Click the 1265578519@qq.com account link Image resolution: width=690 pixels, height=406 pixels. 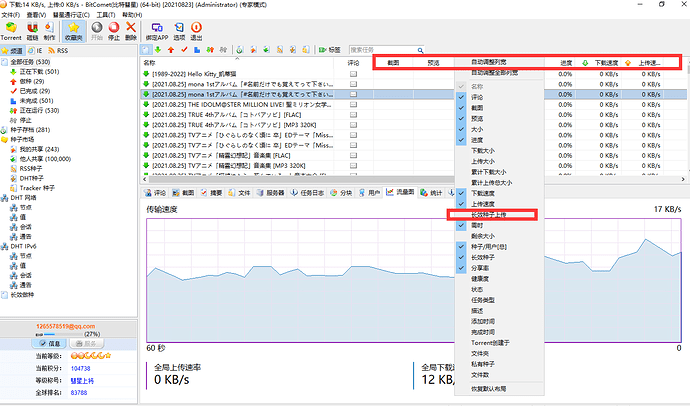point(66,326)
